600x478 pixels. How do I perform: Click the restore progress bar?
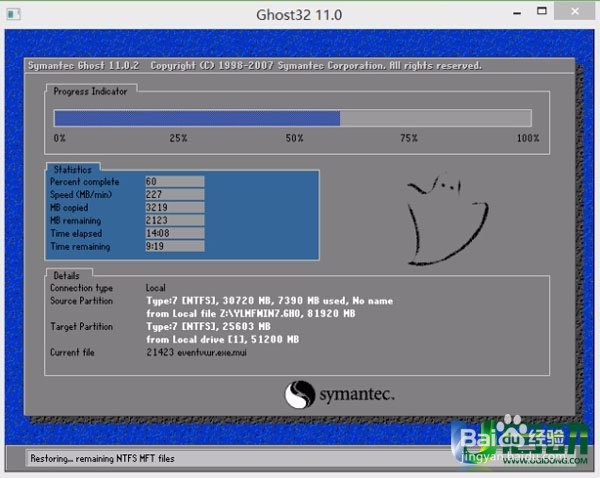click(x=293, y=118)
